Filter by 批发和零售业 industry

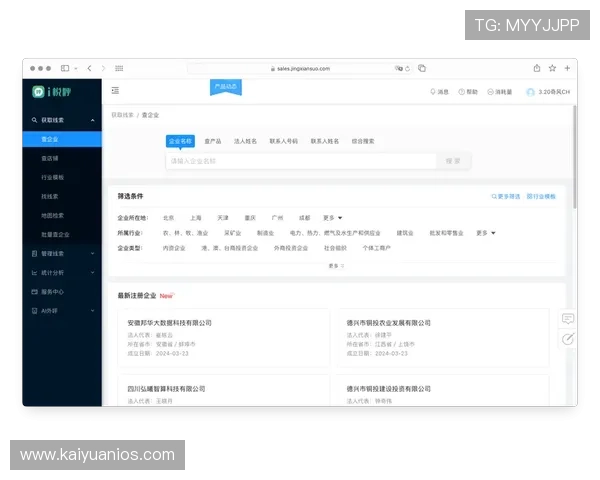[x=447, y=233]
